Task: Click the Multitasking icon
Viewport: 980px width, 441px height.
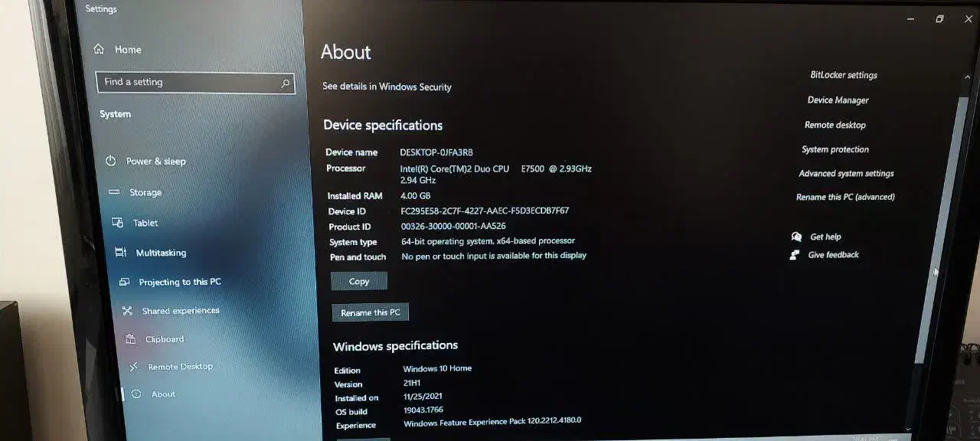Action: (x=120, y=252)
